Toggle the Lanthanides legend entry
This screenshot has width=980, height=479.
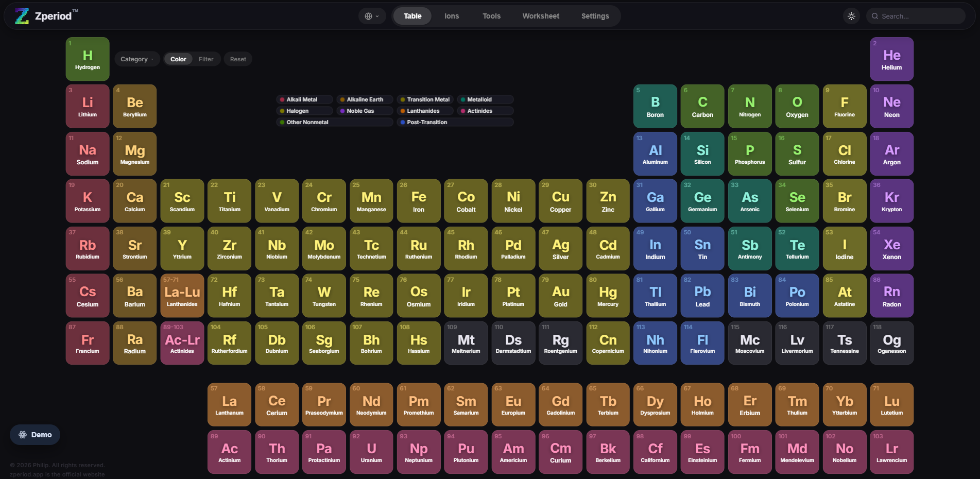pyautogui.click(x=425, y=111)
